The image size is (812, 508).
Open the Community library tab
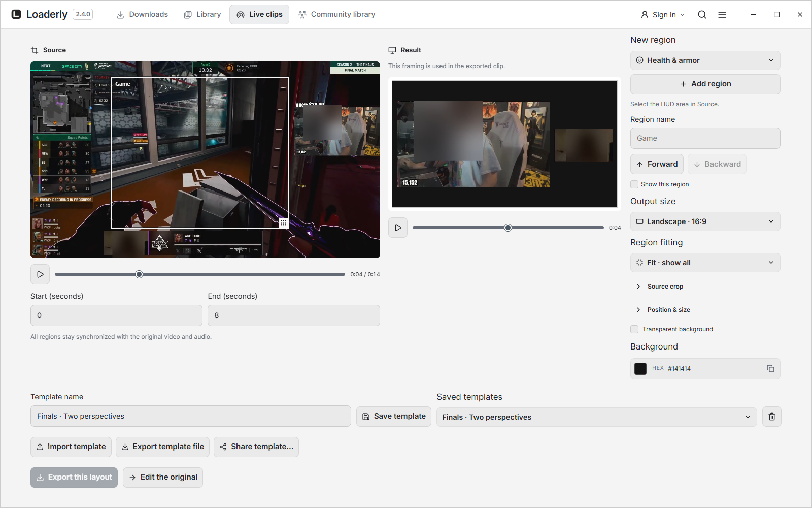coord(337,15)
